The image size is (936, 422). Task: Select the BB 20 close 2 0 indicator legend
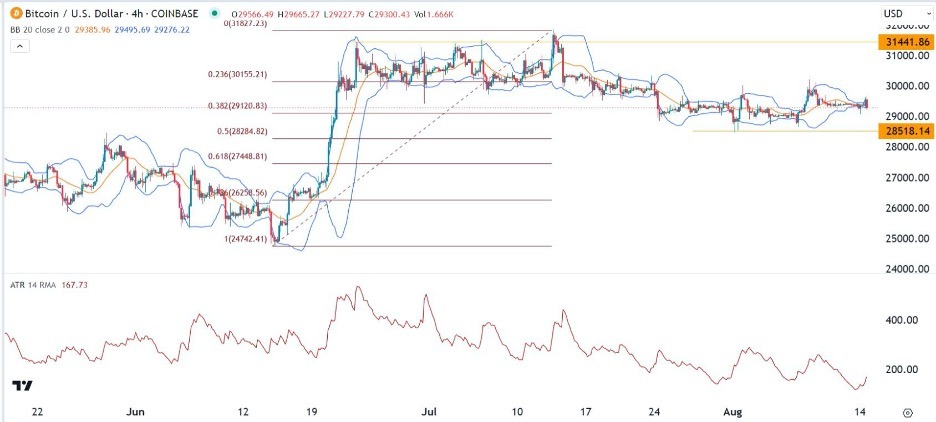click(41, 29)
